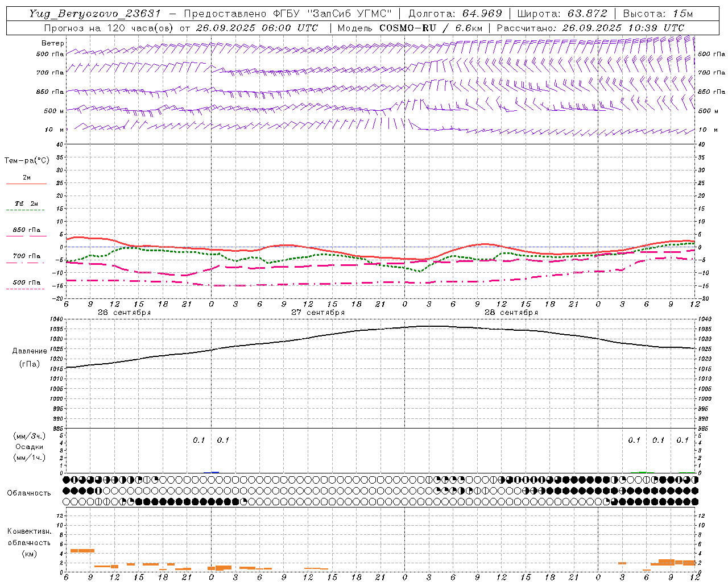Click the (мм/3ч.) precipitation unit label
This screenshot has height=582, width=728.
30,436
